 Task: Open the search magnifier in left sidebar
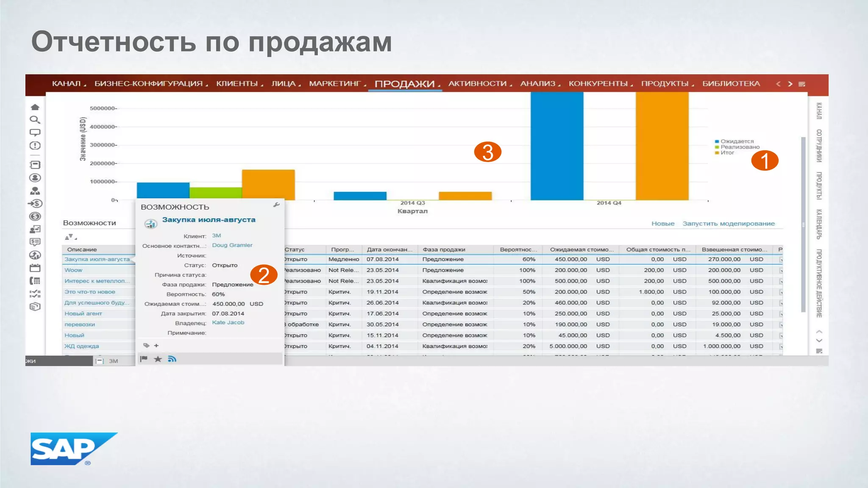pos(35,120)
